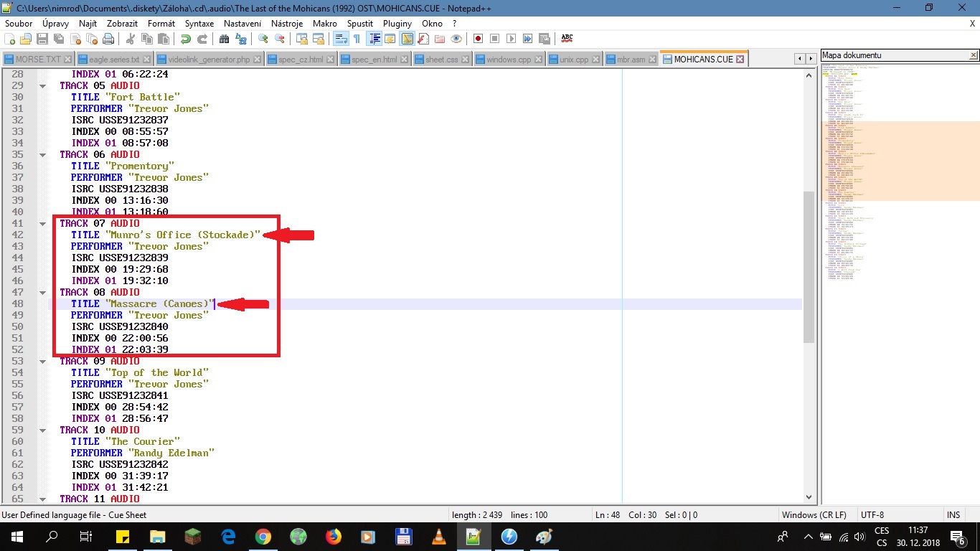Open the Windows Start menu
Viewport: 980px width, 551px height.
point(17,536)
